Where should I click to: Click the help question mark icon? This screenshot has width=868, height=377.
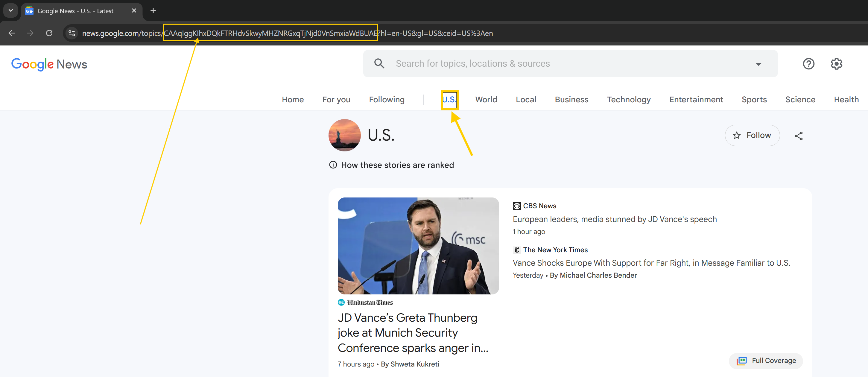(809, 64)
